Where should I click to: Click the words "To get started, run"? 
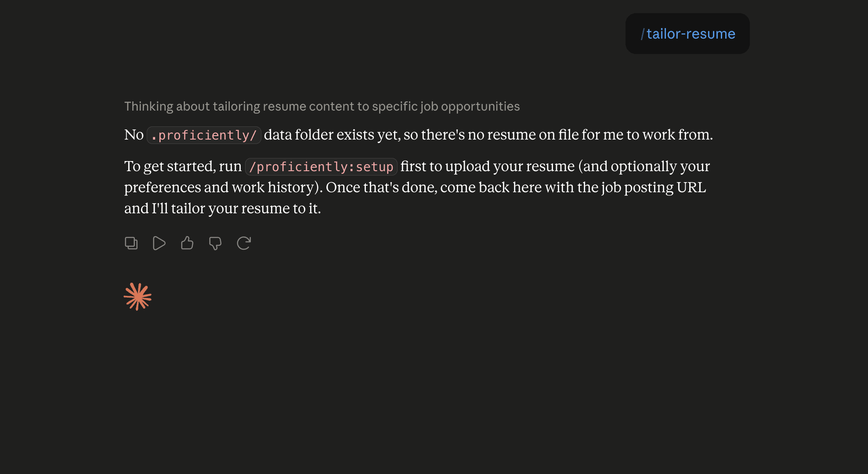183,166
